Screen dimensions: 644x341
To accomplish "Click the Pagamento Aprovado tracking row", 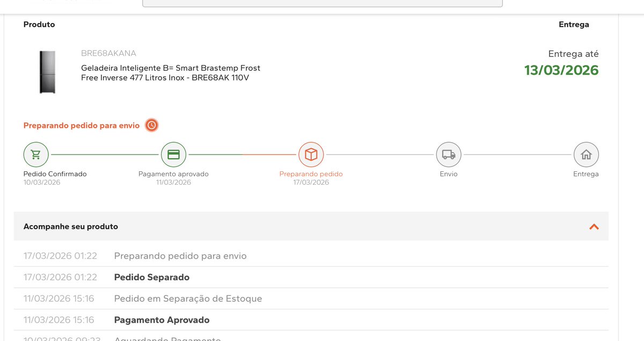I will [311, 320].
